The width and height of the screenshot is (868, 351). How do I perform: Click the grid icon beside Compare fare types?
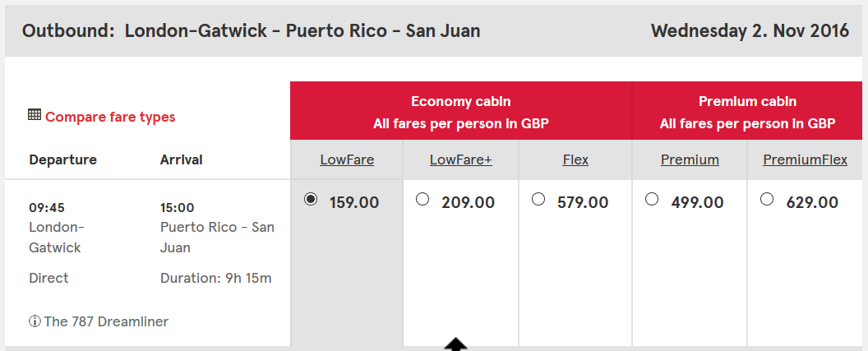[x=35, y=115]
